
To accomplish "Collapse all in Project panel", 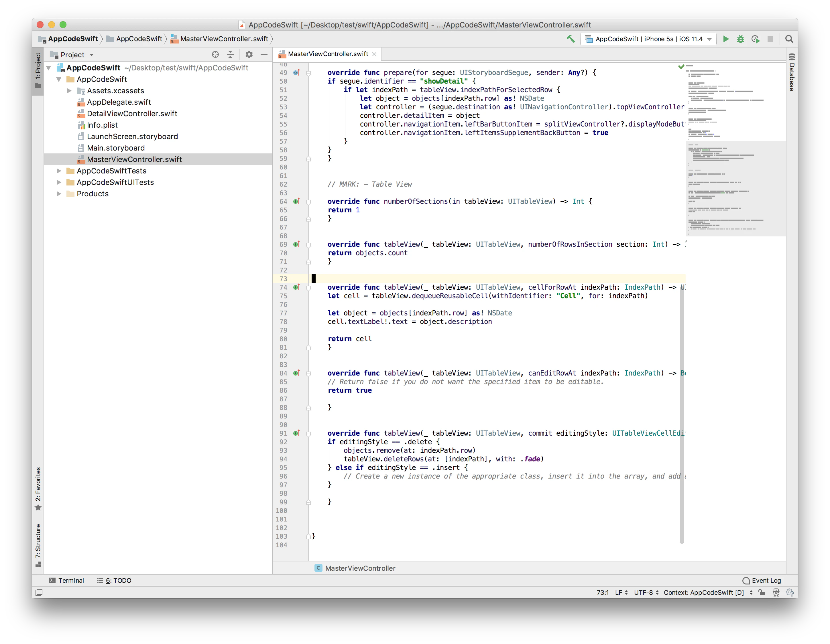I will tap(230, 54).
